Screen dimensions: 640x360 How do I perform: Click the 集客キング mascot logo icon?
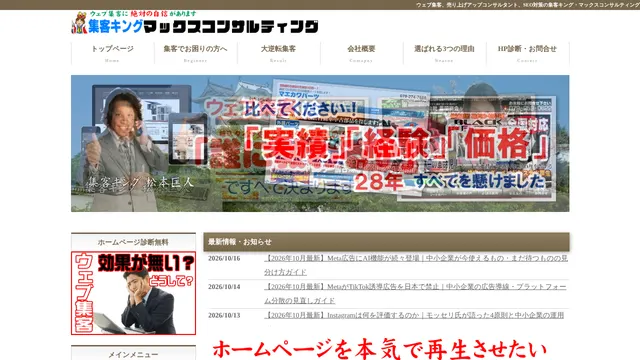click(80, 23)
